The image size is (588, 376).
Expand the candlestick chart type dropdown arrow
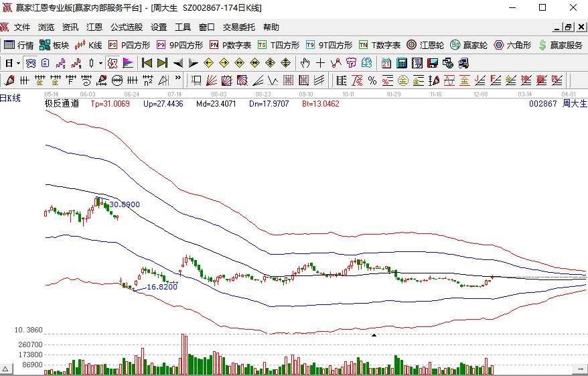tap(100, 64)
